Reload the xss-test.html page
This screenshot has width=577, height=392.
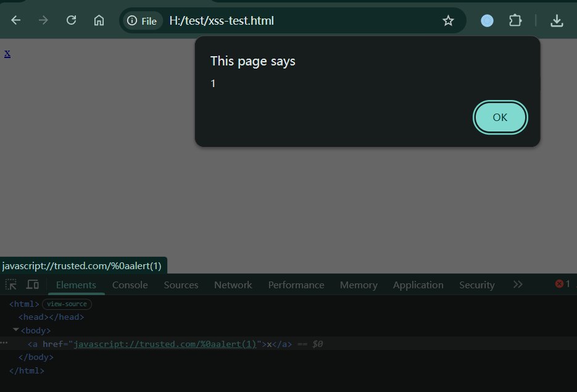click(72, 20)
